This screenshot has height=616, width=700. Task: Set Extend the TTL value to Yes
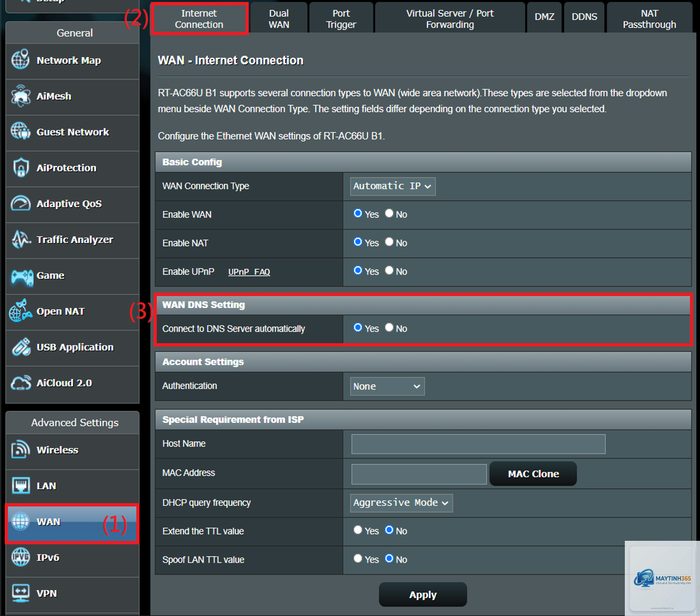(358, 530)
